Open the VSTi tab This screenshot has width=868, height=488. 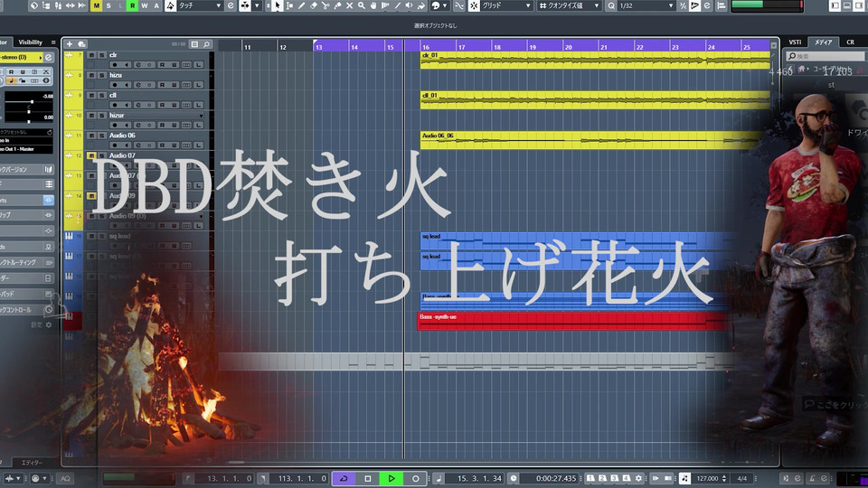(x=795, y=42)
